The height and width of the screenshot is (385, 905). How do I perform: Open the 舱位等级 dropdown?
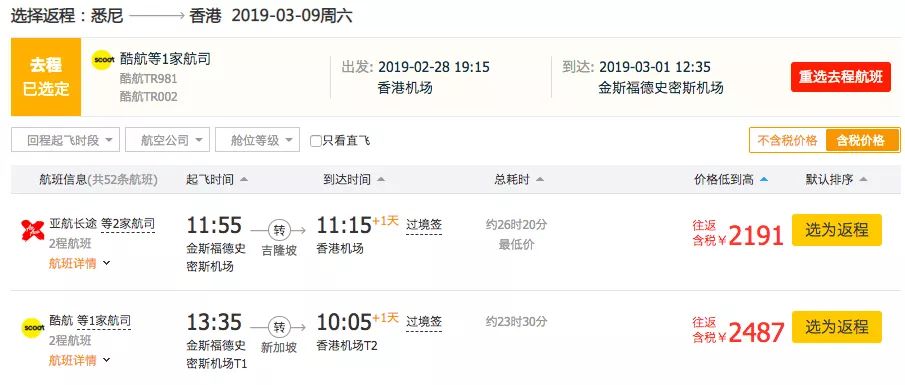pos(257,140)
